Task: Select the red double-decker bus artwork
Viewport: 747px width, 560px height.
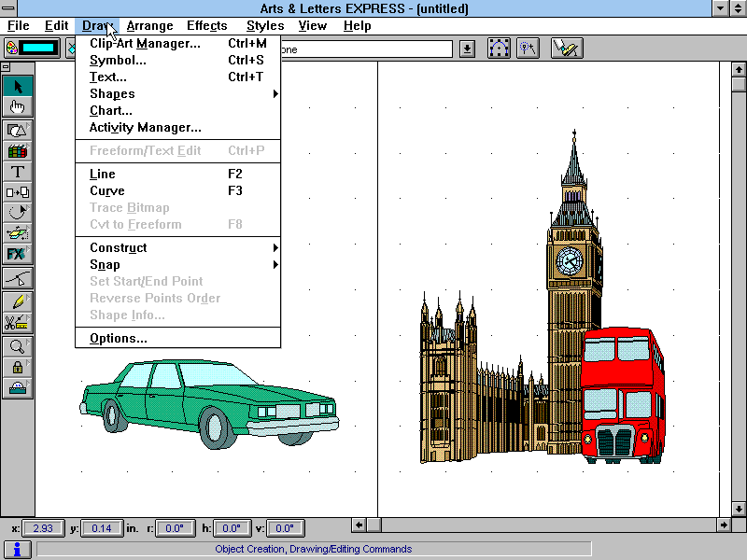Action: tap(622, 395)
